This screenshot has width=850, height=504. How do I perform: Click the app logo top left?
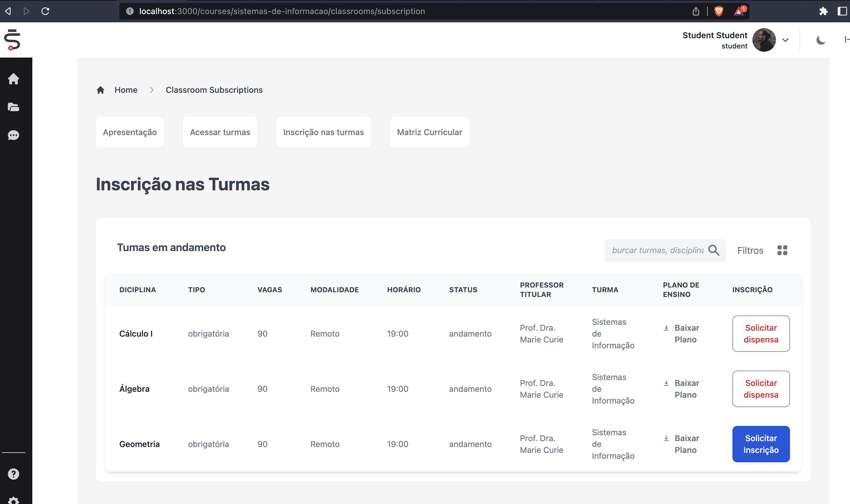pos(12,40)
